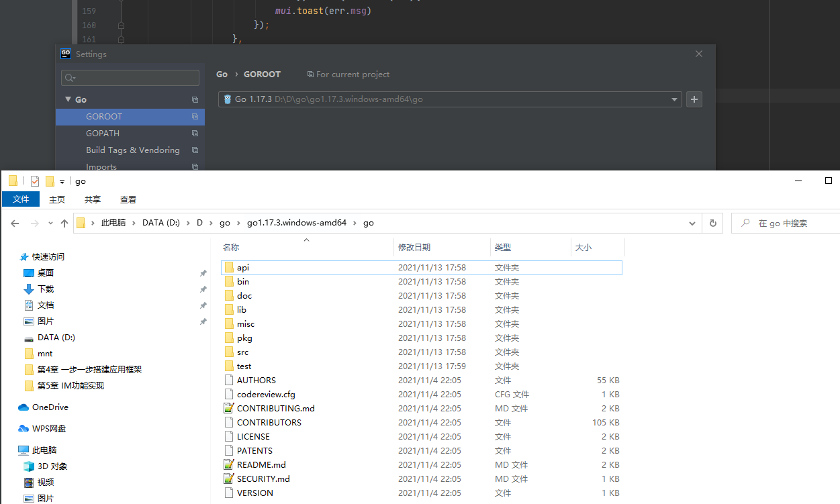Click the go1.17.3.windows-amd64 breadcrumb segment
840x504 pixels.
(x=296, y=223)
